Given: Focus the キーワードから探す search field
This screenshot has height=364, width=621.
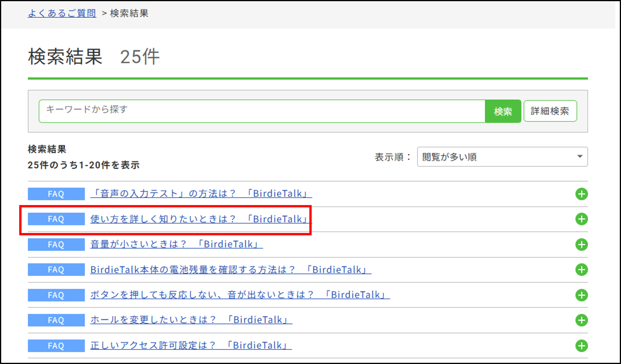Looking at the screenshot, I should [262, 111].
